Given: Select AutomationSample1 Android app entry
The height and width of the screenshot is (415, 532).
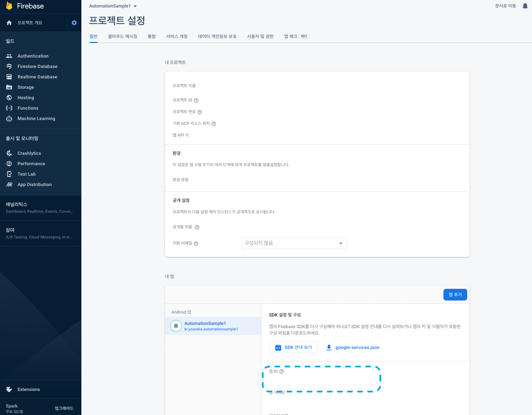Looking at the screenshot, I should 213,326.
